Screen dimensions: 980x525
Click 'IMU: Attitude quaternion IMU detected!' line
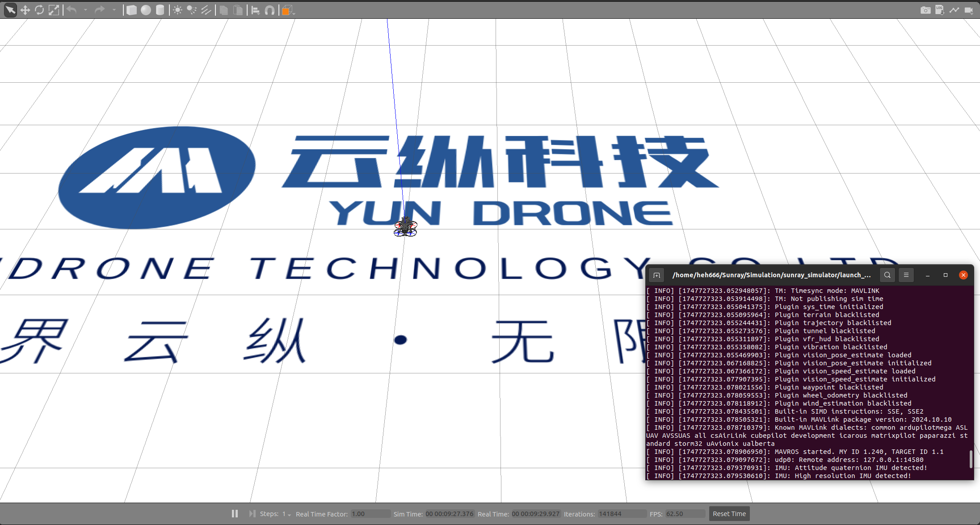[x=787, y=468]
